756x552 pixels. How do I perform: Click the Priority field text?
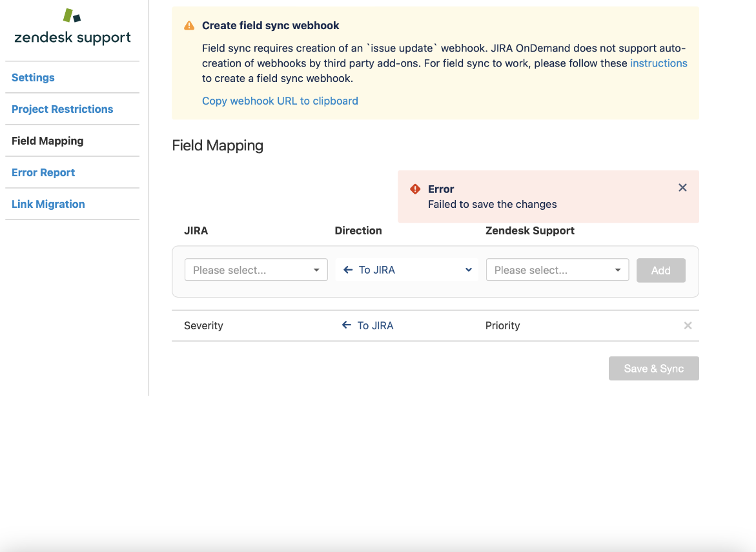(x=502, y=325)
